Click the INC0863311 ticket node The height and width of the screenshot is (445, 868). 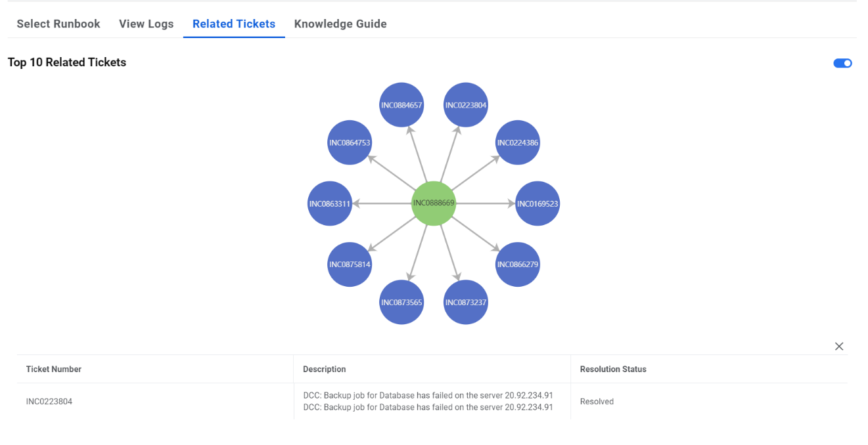click(330, 203)
